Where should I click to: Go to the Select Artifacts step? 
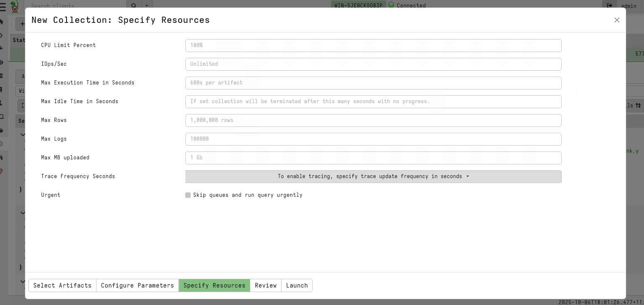point(62,285)
